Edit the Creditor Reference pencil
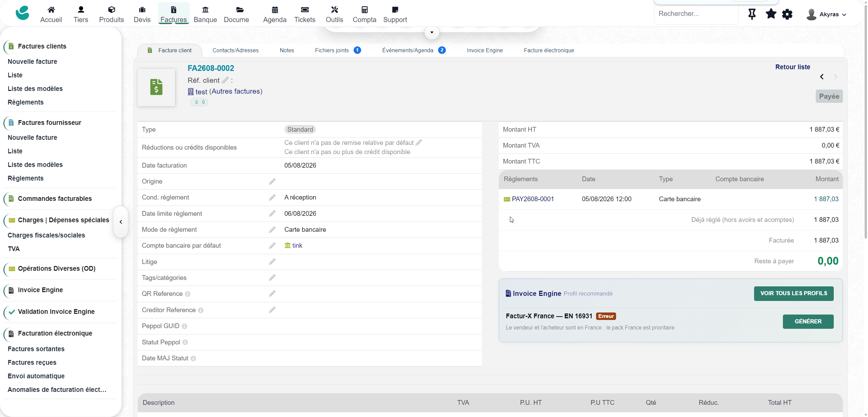The height and width of the screenshot is (417, 868). 272,310
